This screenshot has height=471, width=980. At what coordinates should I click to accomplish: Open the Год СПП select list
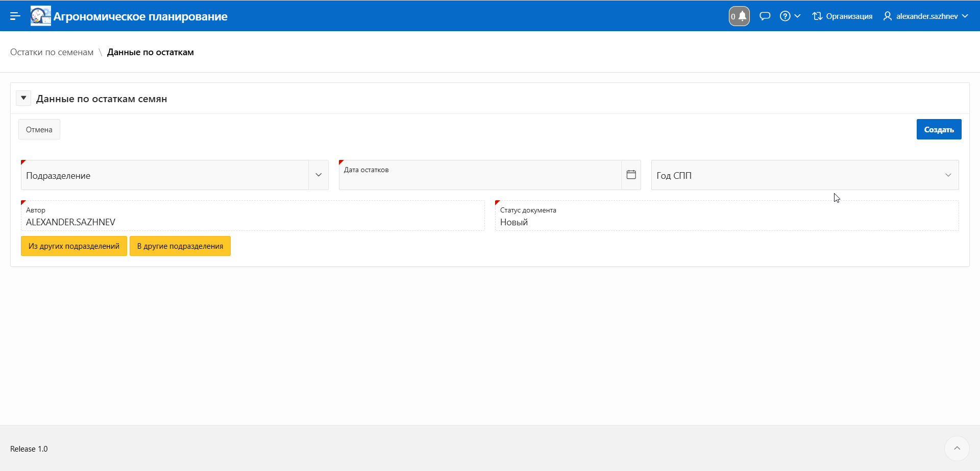[x=804, y=175]
